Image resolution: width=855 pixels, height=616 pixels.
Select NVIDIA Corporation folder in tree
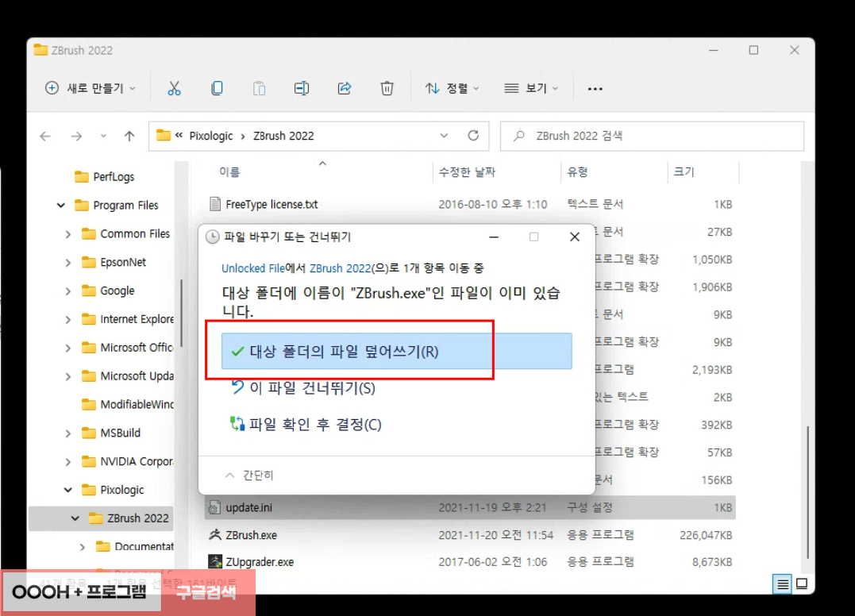coord(137,461)
